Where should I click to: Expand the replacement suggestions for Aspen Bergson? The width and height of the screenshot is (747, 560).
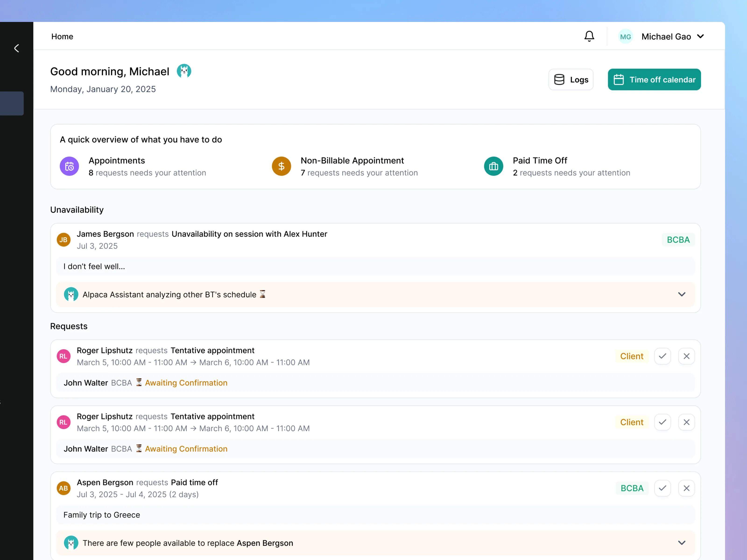[x=681, y=543]
